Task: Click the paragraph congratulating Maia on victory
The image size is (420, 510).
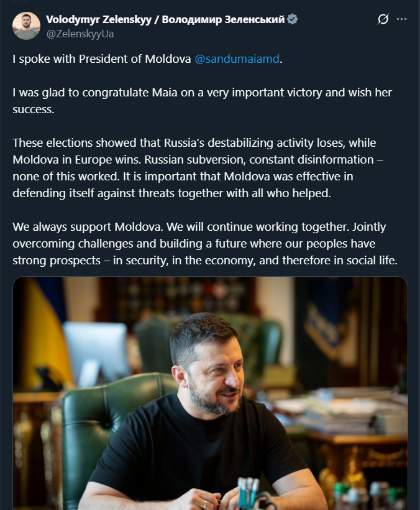Action: [x=202, y=100]
